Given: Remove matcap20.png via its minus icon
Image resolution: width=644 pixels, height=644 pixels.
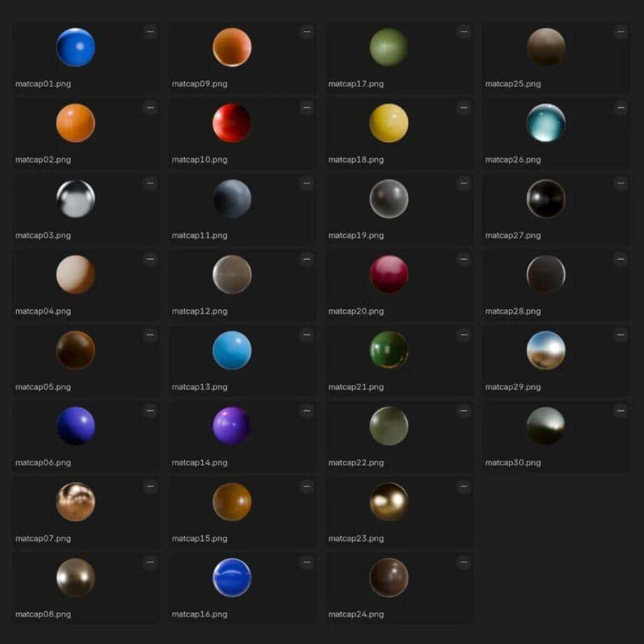Looking at the screenshot, I should [463, 259].
